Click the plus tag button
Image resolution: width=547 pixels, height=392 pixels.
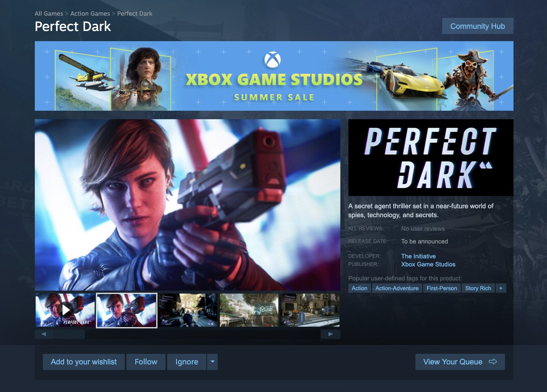tap(501, 288)
